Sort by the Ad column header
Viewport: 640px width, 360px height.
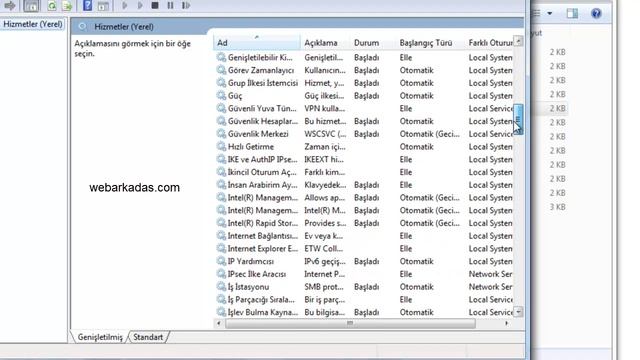point(256,42)
